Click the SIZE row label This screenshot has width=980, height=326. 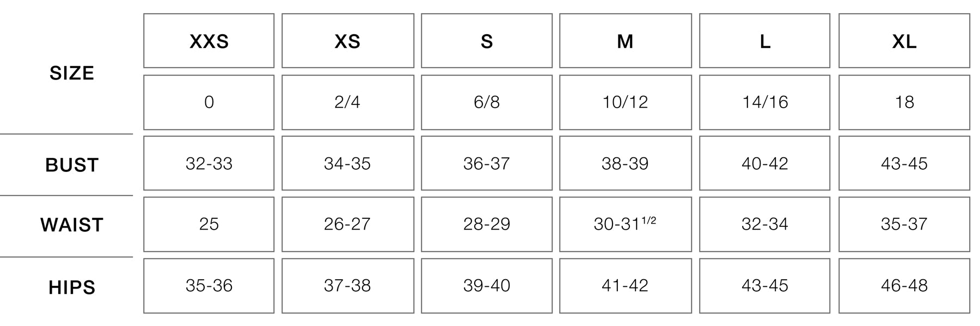72,73
